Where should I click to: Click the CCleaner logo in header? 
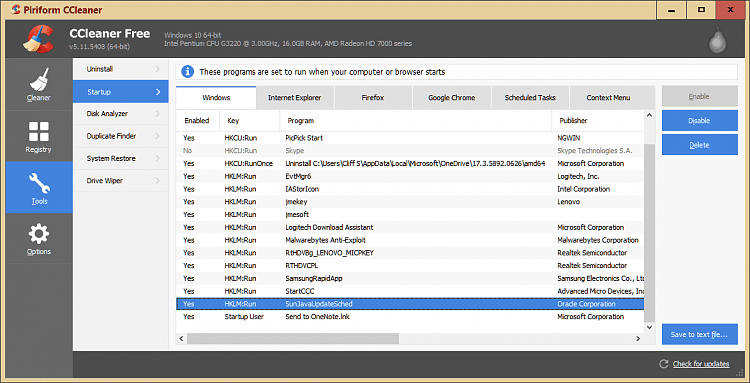pos(38,38)
